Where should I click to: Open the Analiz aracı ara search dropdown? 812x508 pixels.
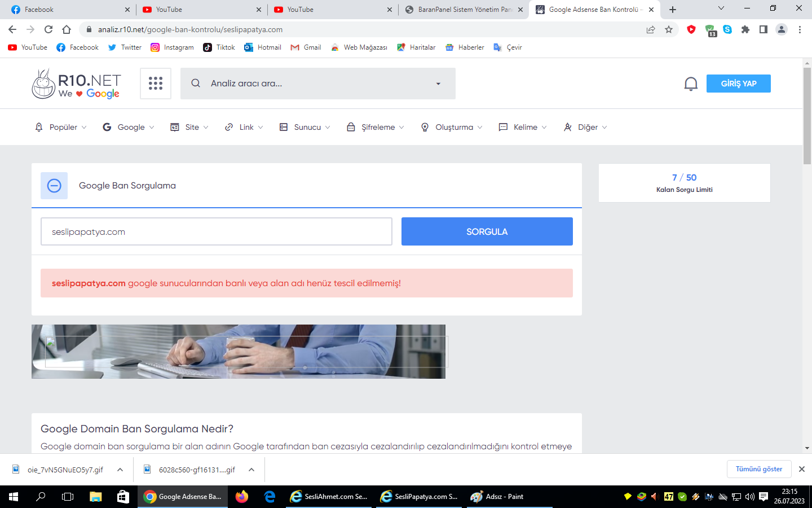pos(438,84)
